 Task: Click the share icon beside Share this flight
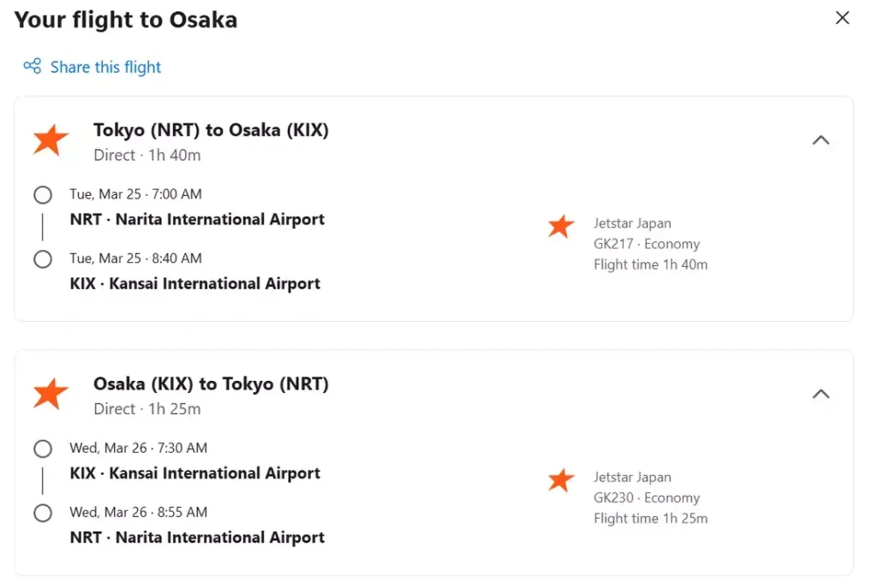(x=33, y=67)
